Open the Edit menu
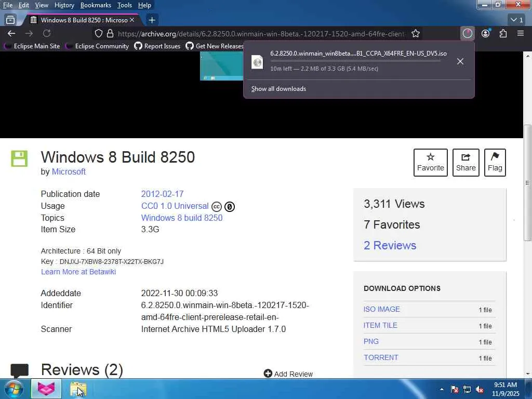 23,5
